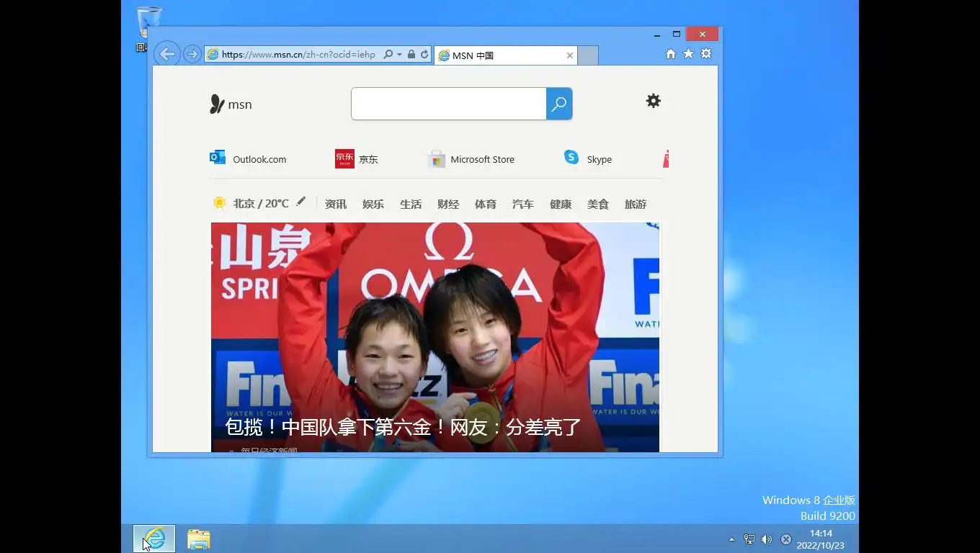Viewport: 980px width, 553px height.
Task: Open the 旅游 travel category
Action: [x=636, y=204]
